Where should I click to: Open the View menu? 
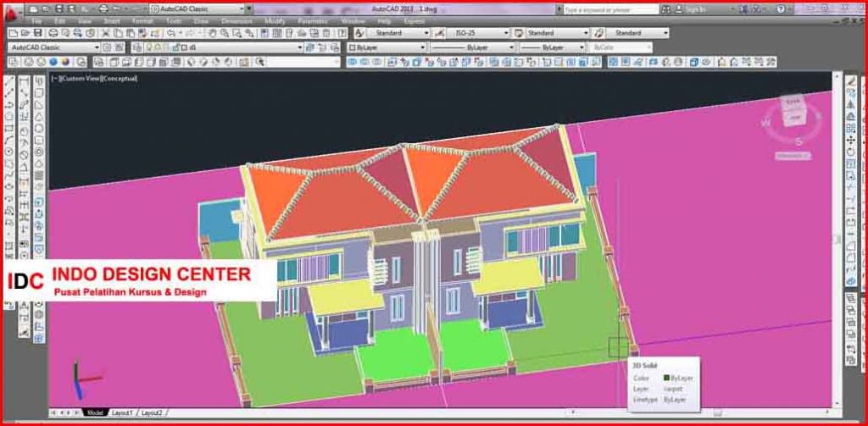pyautogui.click(x=84, y=21)
